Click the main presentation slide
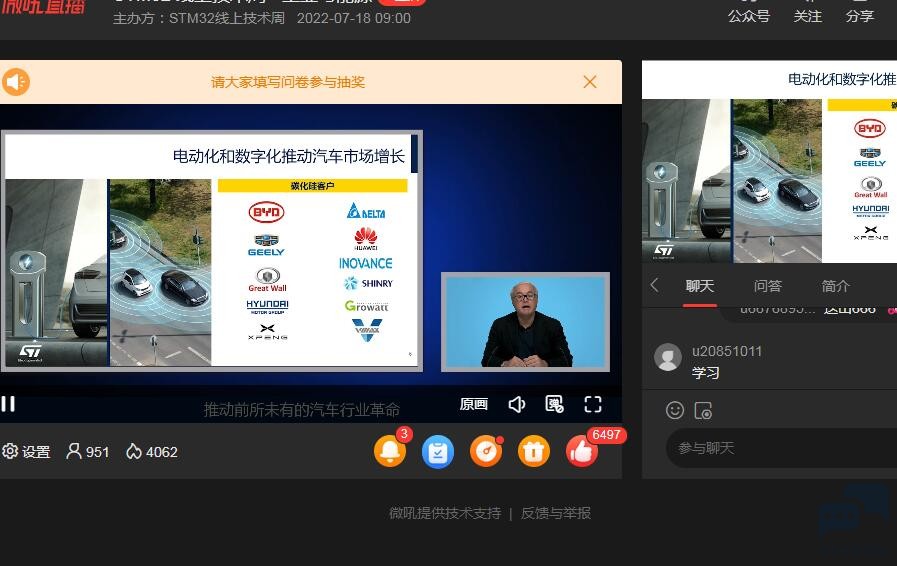Screen dimensions: 897x566 click(212, 251)
